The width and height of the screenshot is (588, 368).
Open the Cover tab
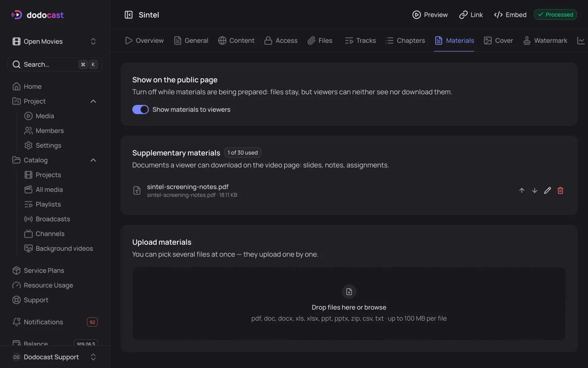(498, 40)
